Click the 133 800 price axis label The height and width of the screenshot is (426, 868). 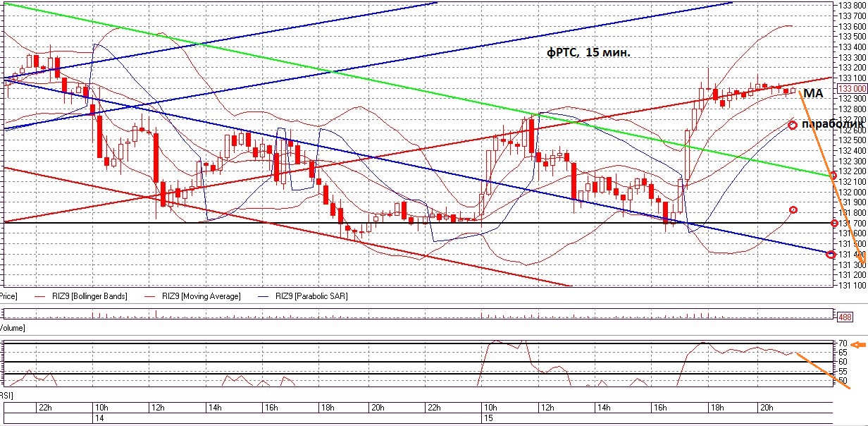tap(851, 6)
